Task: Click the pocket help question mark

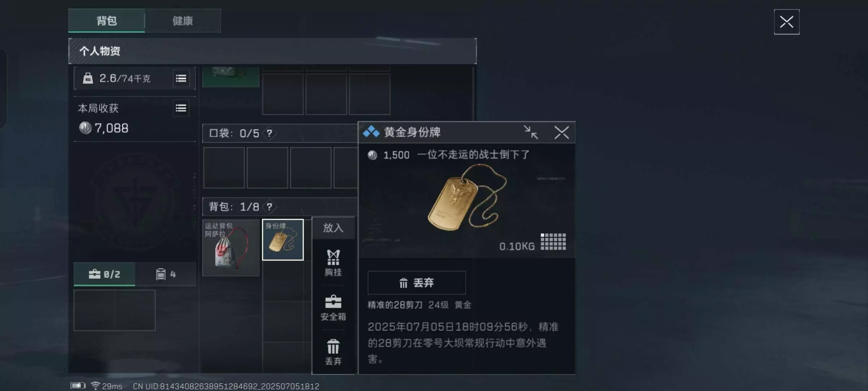Action: [269, 133]
